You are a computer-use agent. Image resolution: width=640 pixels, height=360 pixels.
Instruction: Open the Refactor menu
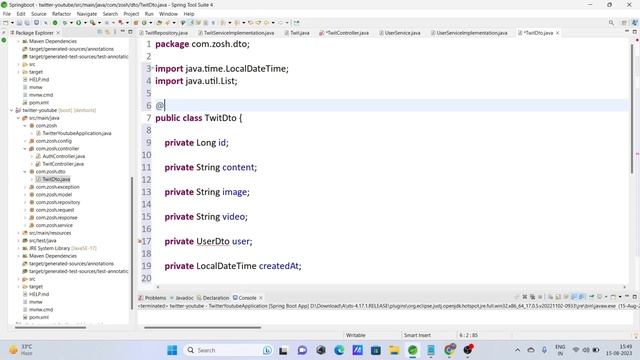62,14
